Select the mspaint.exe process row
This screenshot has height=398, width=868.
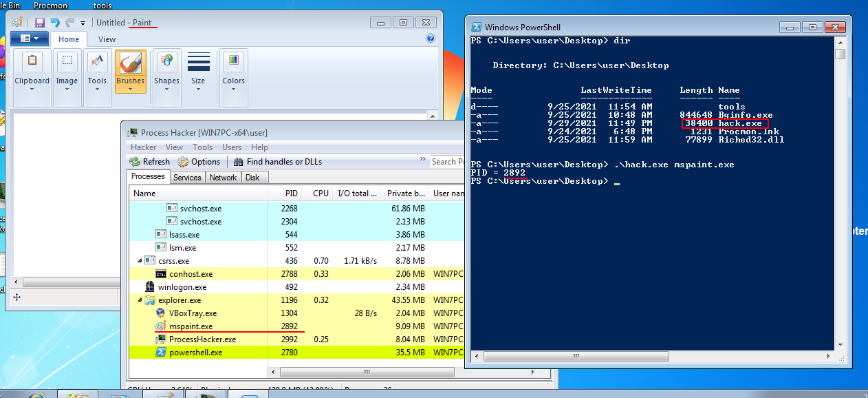[191, 326]
